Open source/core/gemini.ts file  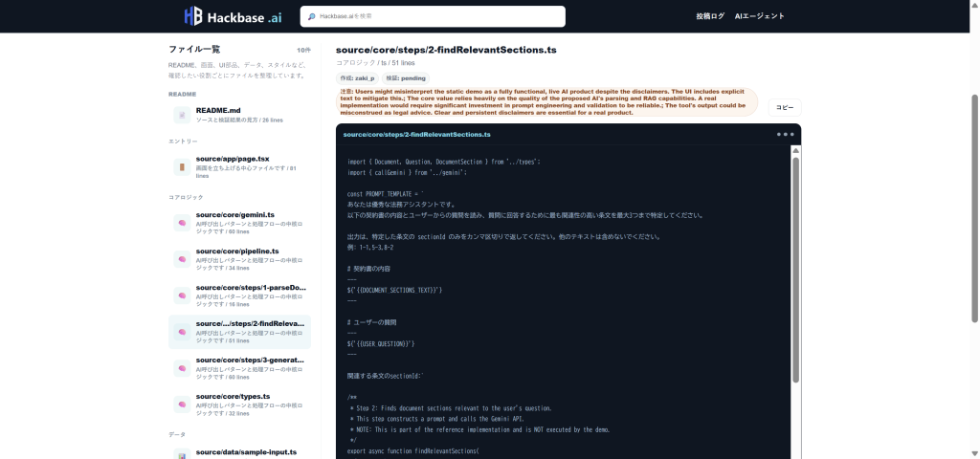[x=239, y=223]
